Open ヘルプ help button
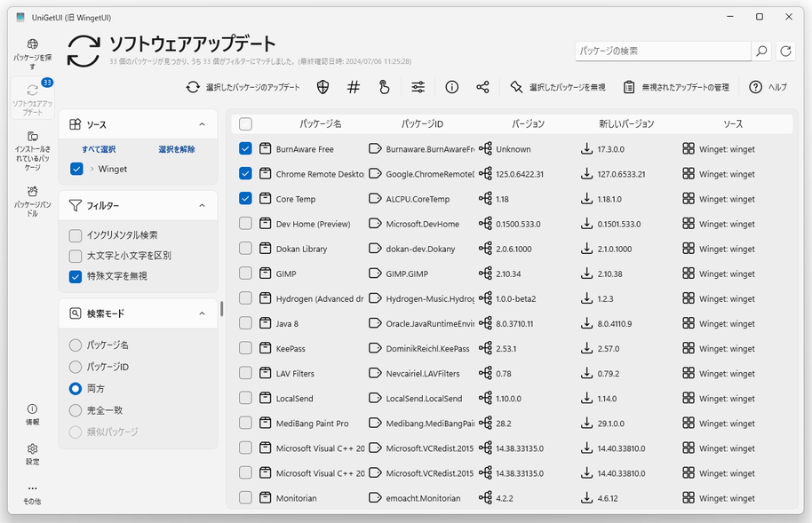The width and height of the screenshot is (812, 523). [768, 87]
